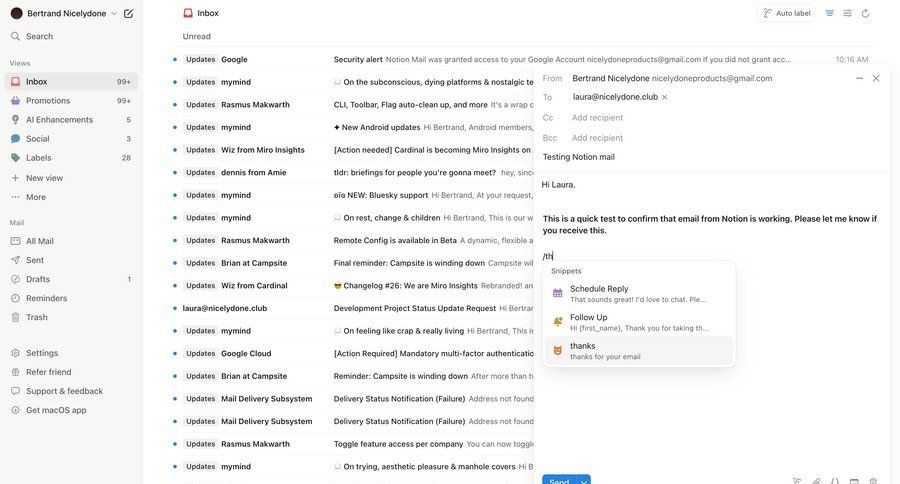This screenshot has width=900, height=484.
Task: Select the Follow Up snippet
Action: pyautogui.click(x=638, y=322)
